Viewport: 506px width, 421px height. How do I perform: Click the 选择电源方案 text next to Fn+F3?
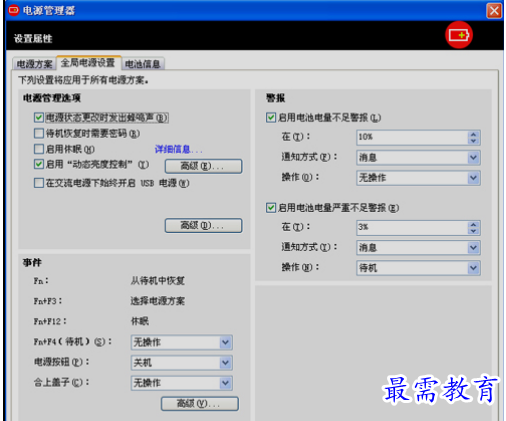[x=158, y=301]
